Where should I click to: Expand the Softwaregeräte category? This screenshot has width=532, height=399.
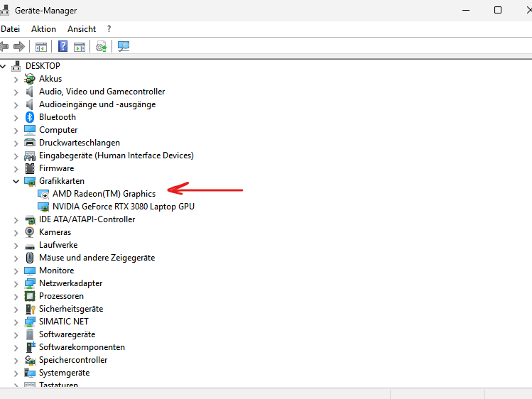coord(16,335)
